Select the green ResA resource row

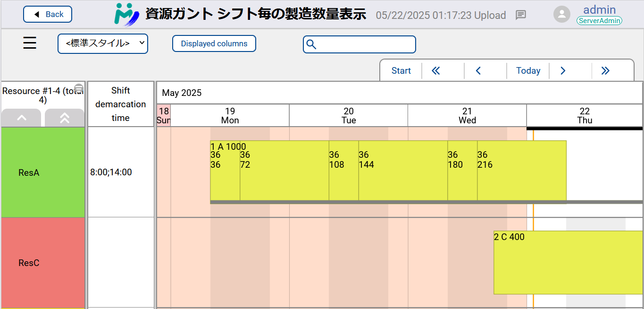[x=43, y=172]
